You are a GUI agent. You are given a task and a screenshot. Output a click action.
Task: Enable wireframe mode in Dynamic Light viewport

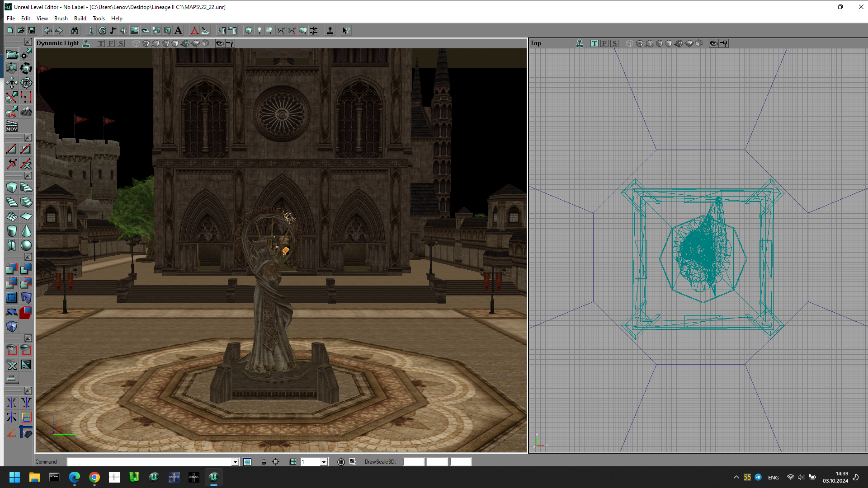click(x=136, y=43)
